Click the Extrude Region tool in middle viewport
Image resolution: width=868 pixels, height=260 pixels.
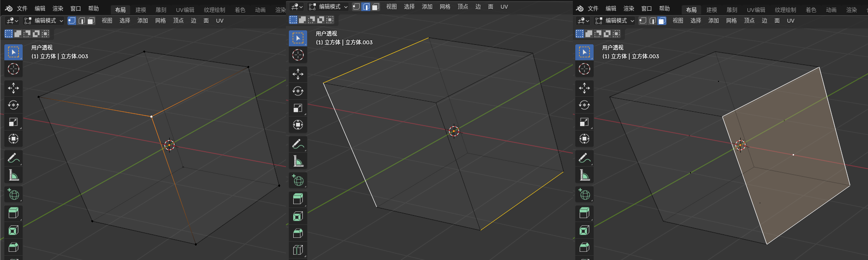[298, 199]
